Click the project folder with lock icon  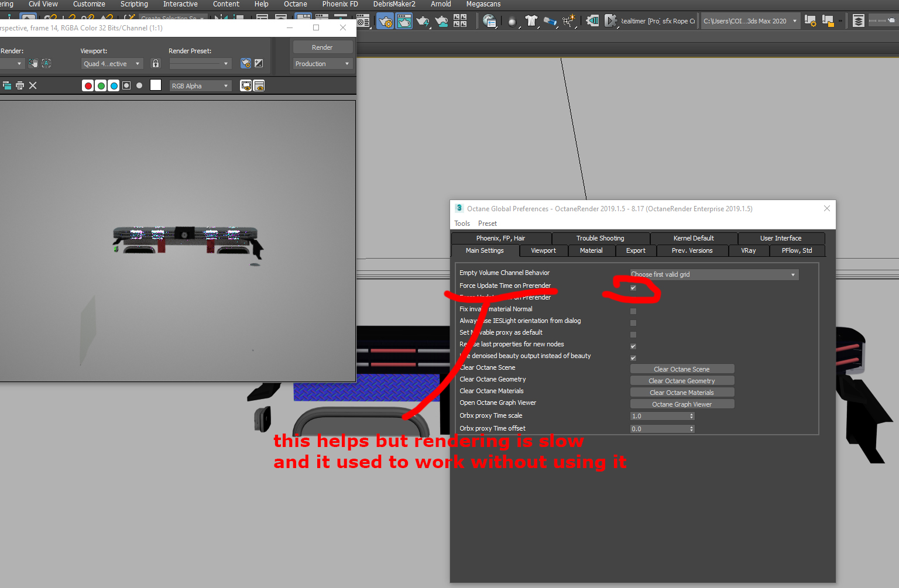pos(828,21)
